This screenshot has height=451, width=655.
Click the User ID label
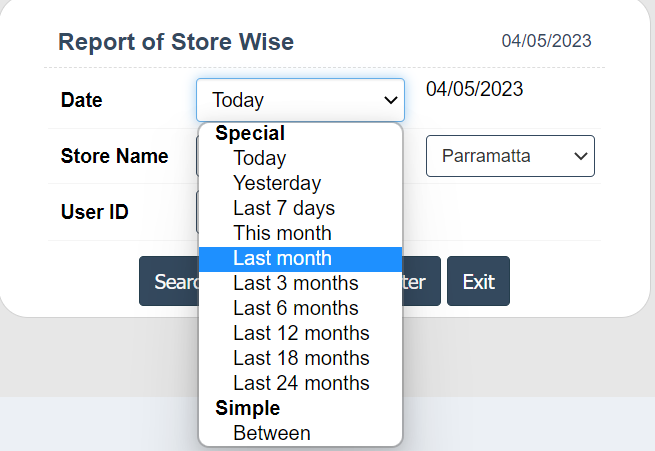click(95, 212)
